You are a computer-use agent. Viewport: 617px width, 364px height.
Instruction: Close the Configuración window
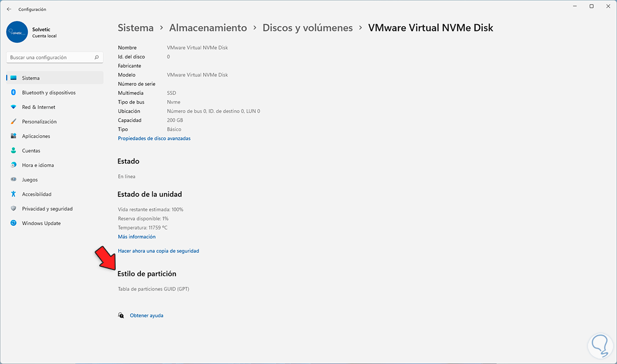point(608,6)
